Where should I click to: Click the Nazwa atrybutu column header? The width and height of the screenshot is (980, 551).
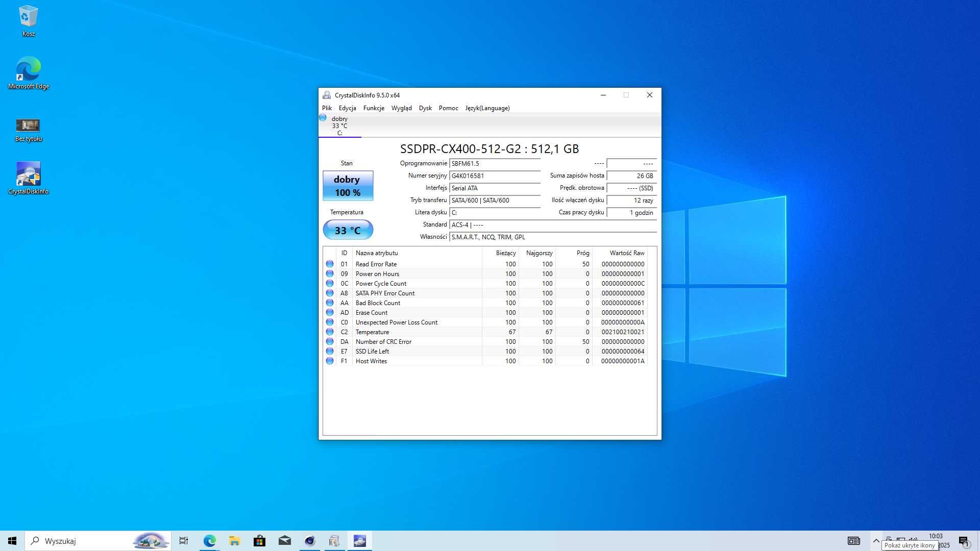417,253
